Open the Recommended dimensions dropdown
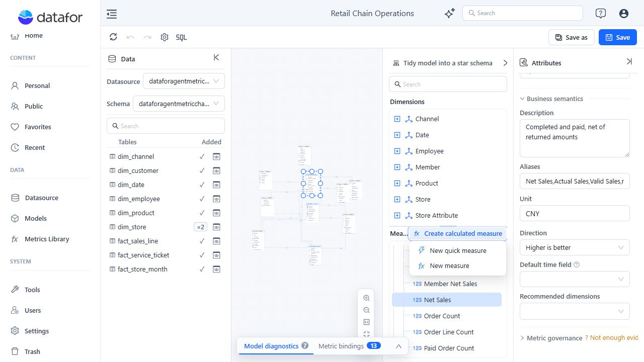The image size is (644, 362). tap(575, 311)
